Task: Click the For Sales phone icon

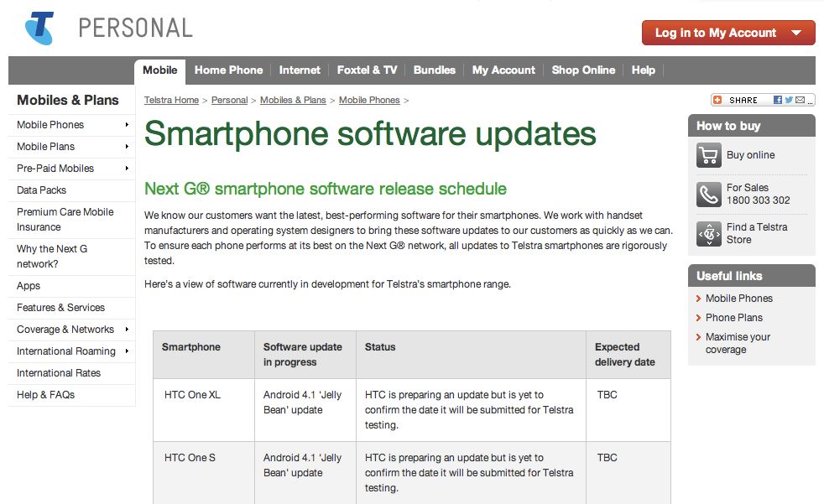Action: tap(709, 195)
